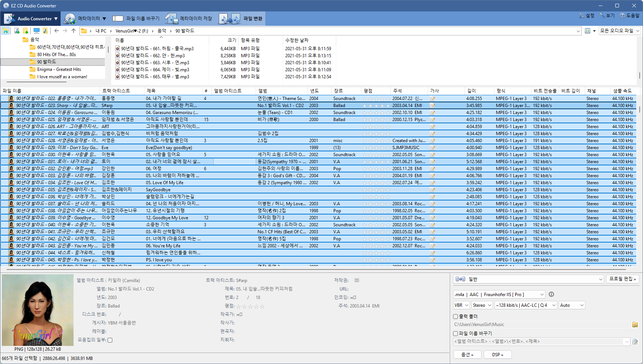Open the 보기 view menu

click(x=607, y=16)
